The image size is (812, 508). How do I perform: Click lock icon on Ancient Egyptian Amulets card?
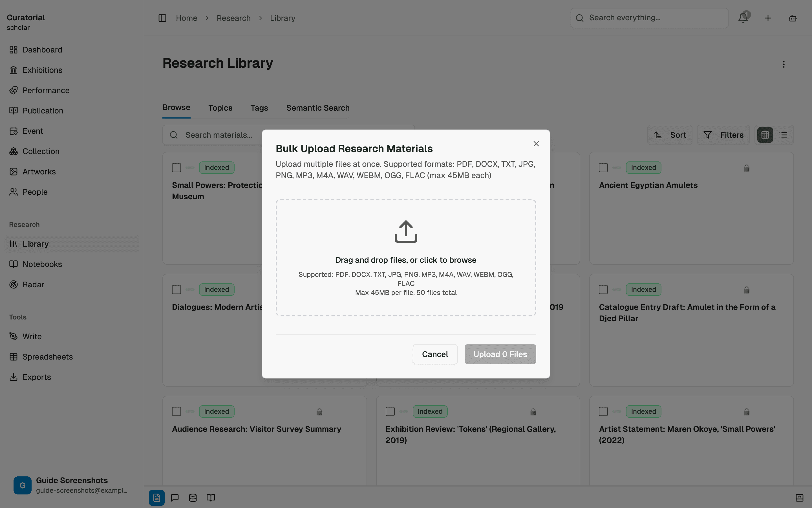[x=747, y=168]
